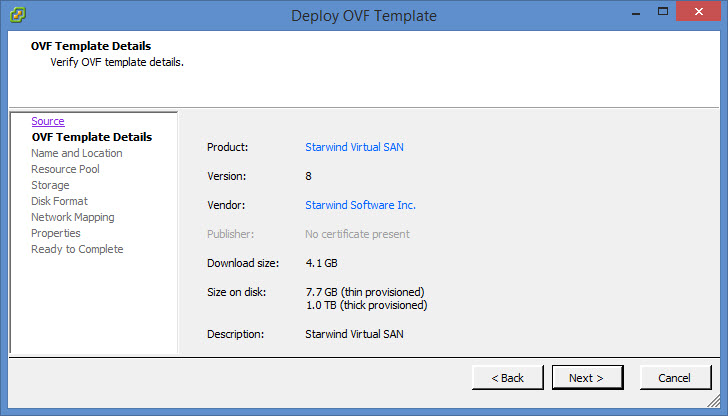Click the Next button
The image size is (728, 416).
pos(587,377)
